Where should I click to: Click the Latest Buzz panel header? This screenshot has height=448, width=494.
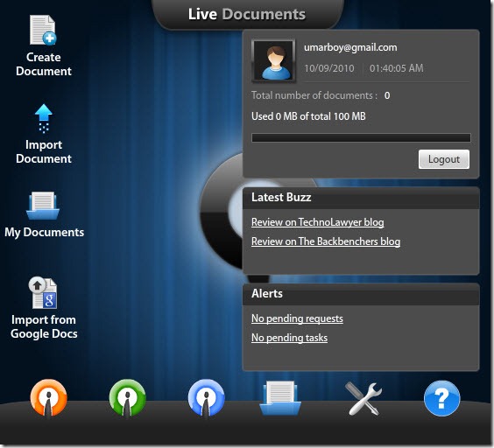tap(361, 198)
